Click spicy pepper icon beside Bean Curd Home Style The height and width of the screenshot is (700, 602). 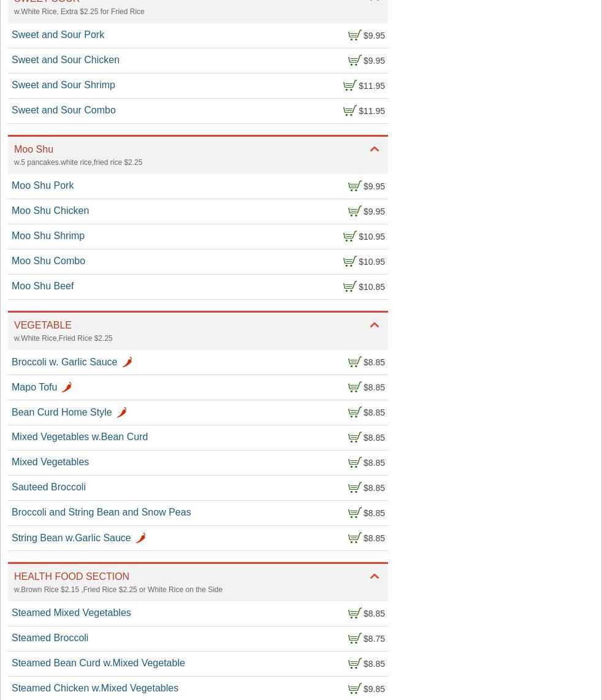point(121,413)
